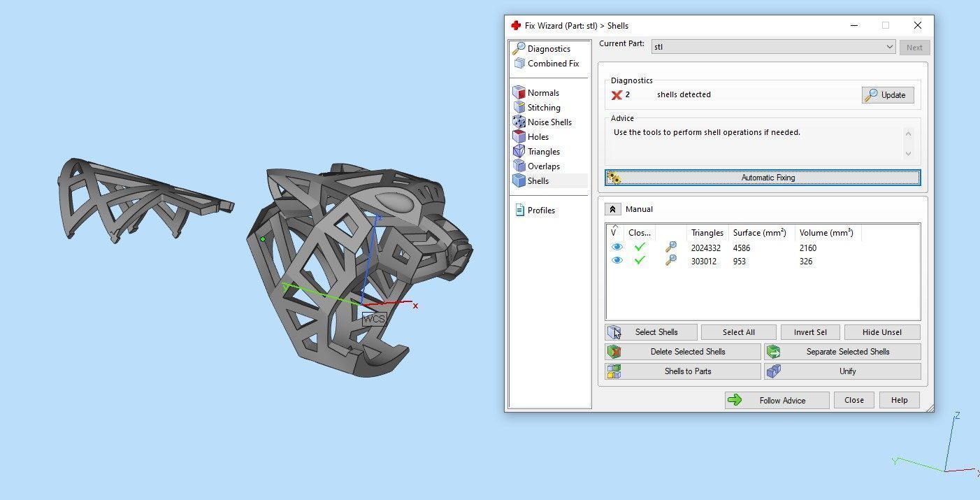Click Hide Unsel button
The width and height of the screenshot is (980, 500).
click(881, 332)
